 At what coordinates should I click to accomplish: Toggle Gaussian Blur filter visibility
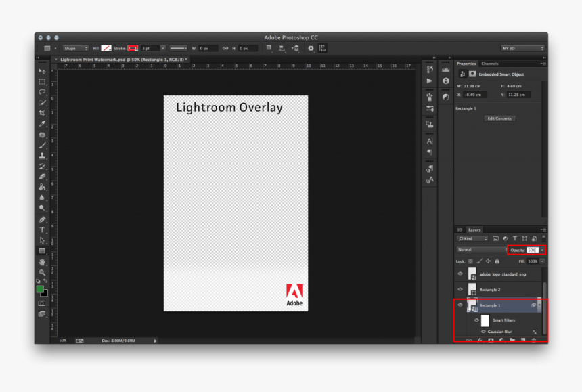tap(483, 332)
